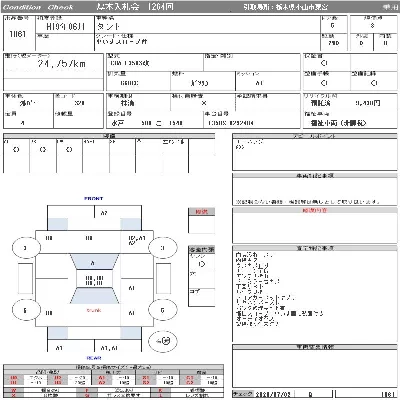400x400 pixels.
Task: Select lot number 1081 in top-left box
Action: [x=18, y=34]
